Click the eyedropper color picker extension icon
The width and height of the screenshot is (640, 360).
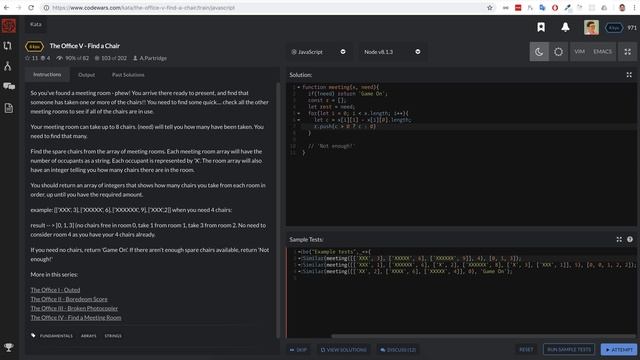[x=567, y=7]
